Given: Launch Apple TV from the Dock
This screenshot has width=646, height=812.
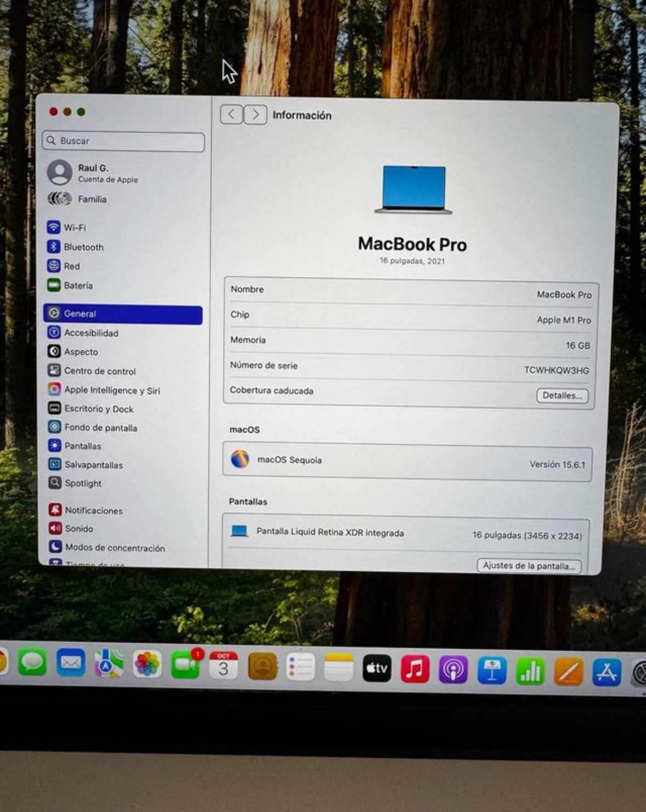Looking at the screenshot, I should 377,668.
